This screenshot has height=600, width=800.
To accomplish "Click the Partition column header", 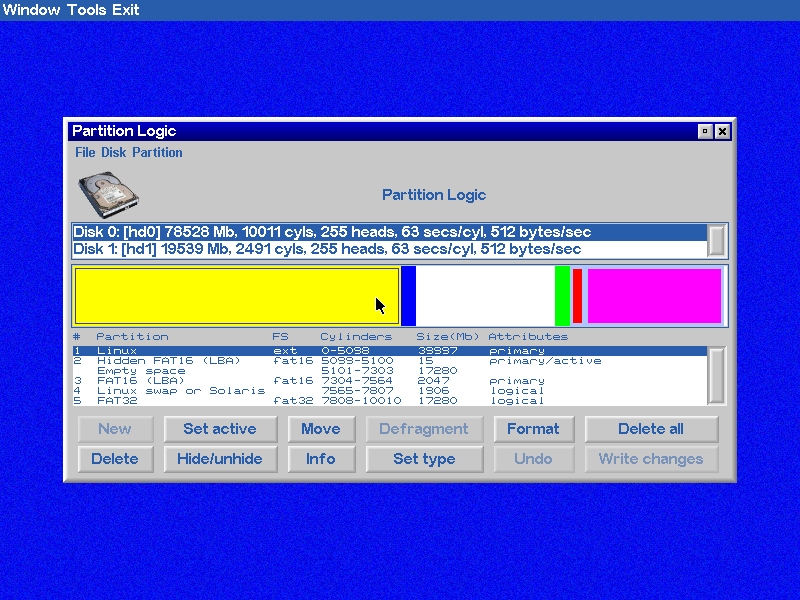I will 132,337.
